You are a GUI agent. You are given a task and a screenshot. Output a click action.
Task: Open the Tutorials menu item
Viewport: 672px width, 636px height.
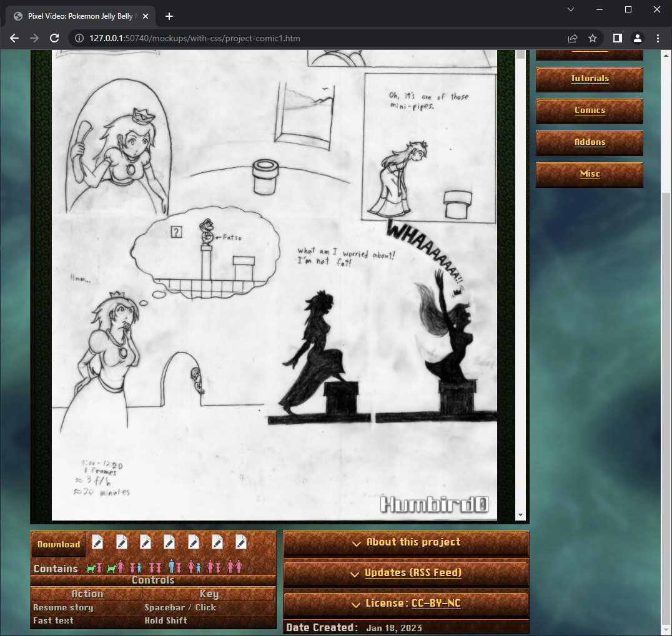click(589, 79)
